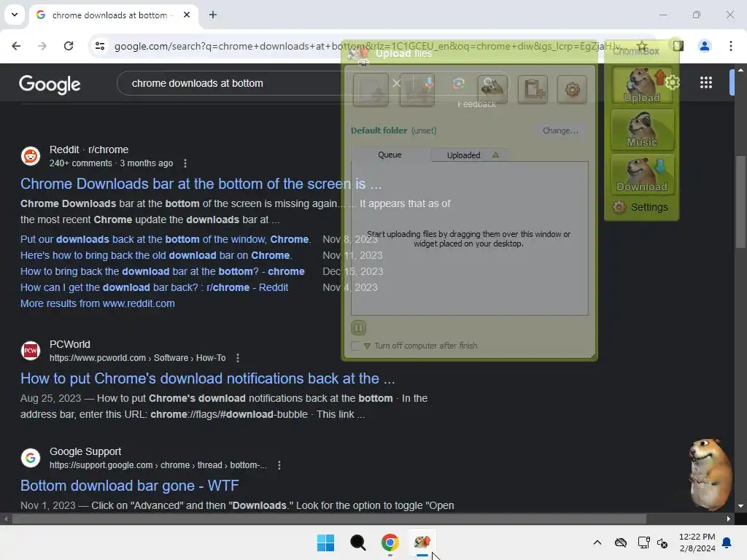Open 'Bottom download bar gone - WTF' result
747x560 pixels.
[130, 486]
